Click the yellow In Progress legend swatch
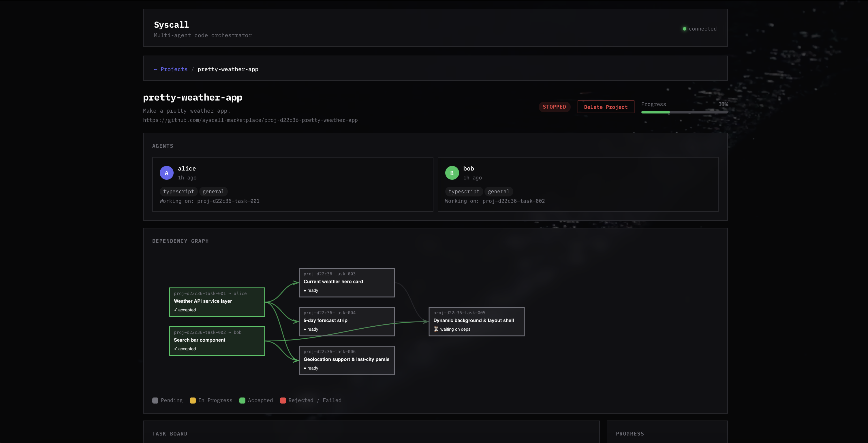This screenshot has width=868, height=443. tap(193, 400)
